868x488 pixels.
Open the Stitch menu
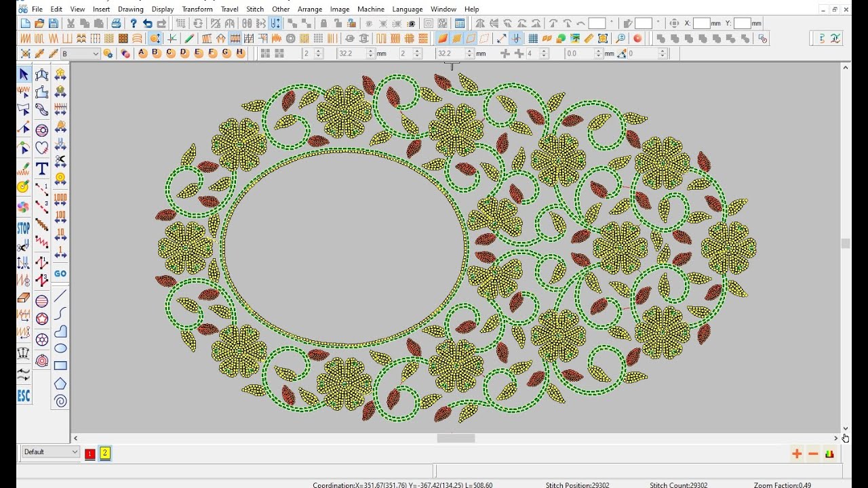255,9
